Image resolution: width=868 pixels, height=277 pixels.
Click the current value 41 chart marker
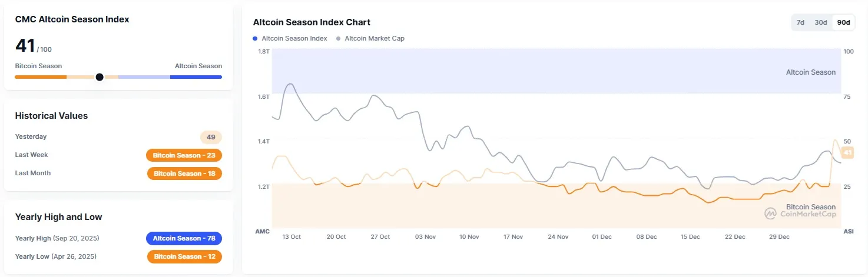(847, 152)
